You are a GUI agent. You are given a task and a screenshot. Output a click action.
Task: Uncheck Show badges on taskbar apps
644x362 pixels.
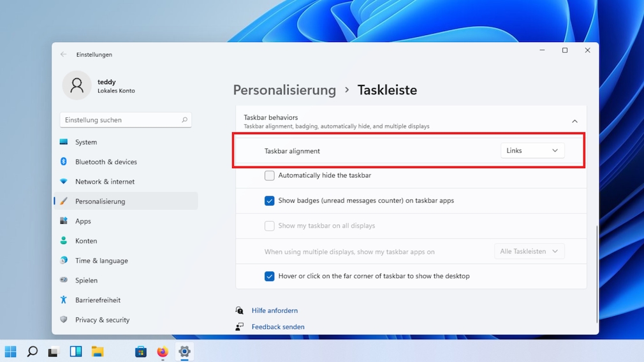click(x=270, y=201)
